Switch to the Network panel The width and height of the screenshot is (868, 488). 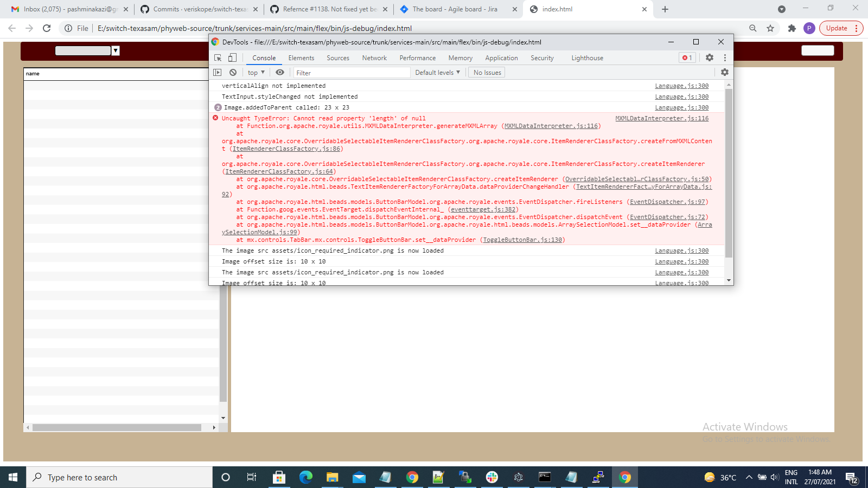(x=374, y=58)
